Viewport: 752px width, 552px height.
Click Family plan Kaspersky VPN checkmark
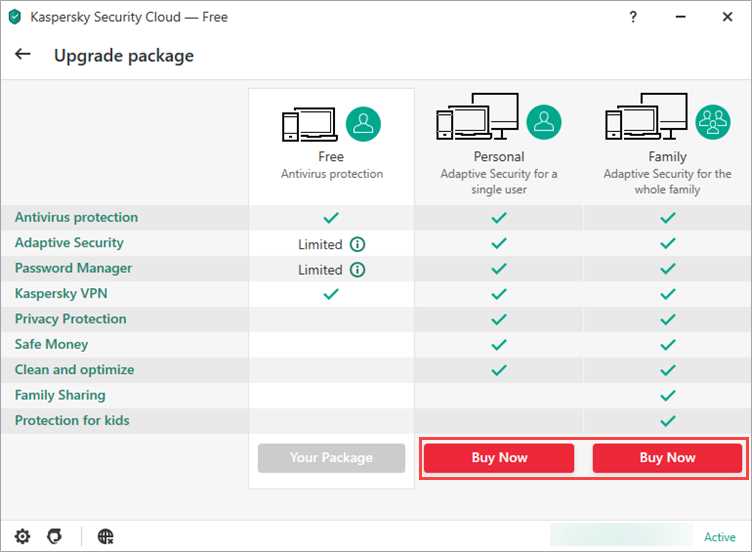(x=668, y=294)
